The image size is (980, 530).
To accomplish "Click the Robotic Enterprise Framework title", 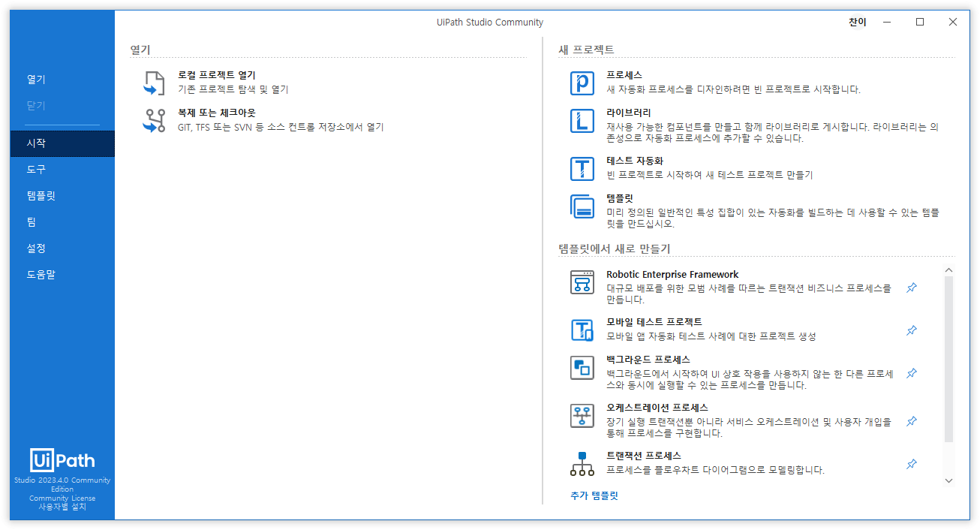I will pyautogui.click(x=672, y=275).
